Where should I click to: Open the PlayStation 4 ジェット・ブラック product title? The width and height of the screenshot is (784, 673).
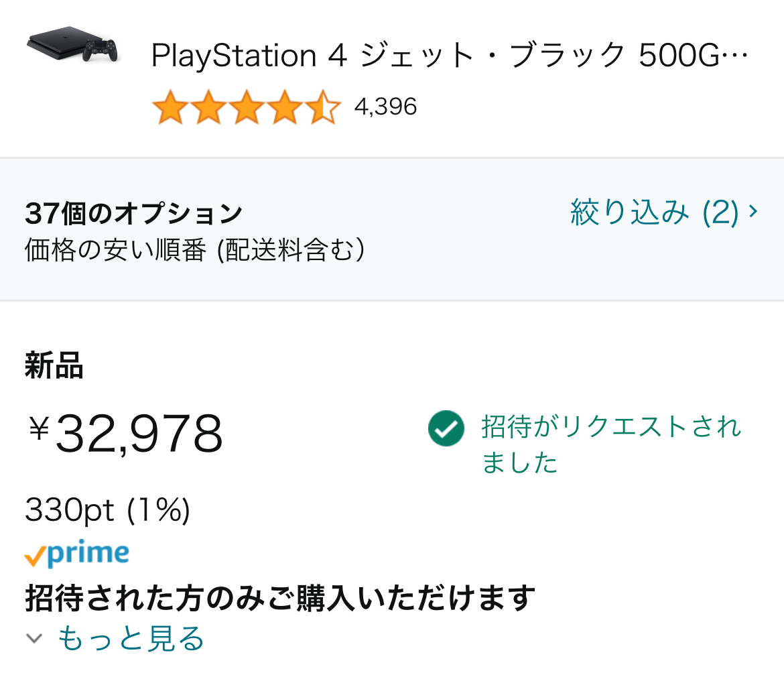point(448,56)
